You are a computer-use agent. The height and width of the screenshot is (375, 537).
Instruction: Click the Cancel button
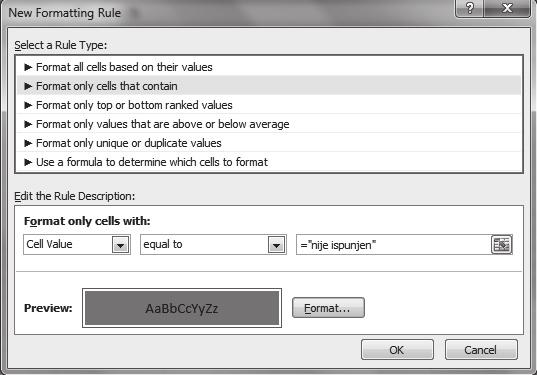tap(481, 350)
